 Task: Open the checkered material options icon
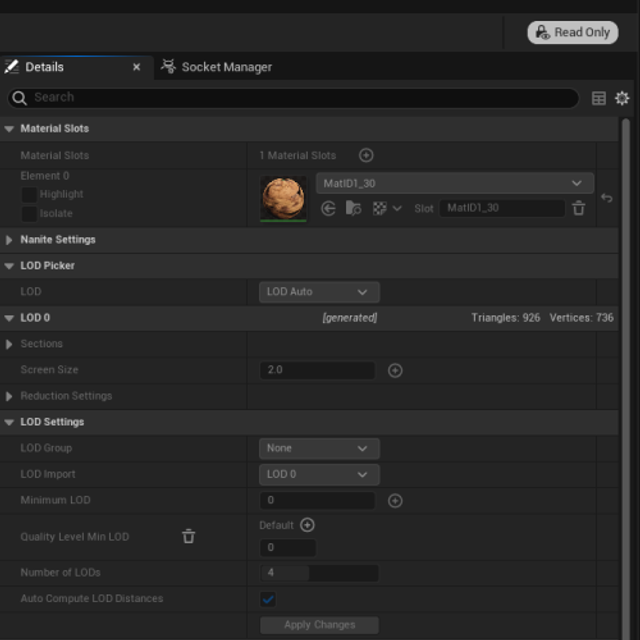click(380, 209)
